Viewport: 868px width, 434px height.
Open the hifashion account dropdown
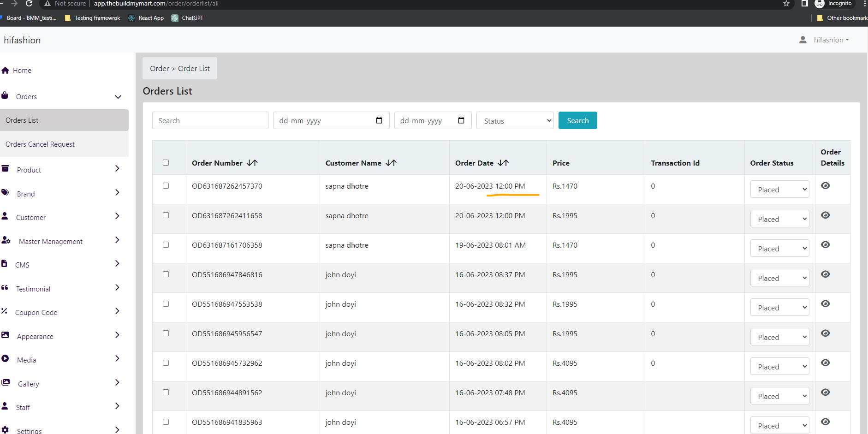point(831,40)
